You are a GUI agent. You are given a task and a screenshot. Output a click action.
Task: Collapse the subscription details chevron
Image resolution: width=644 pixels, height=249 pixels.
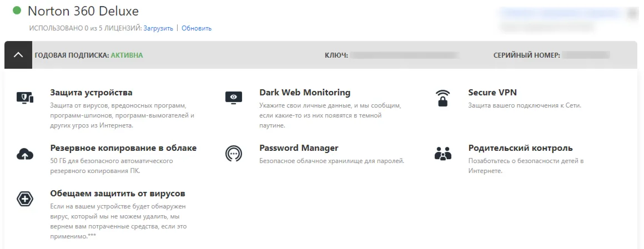pos(18,55)
